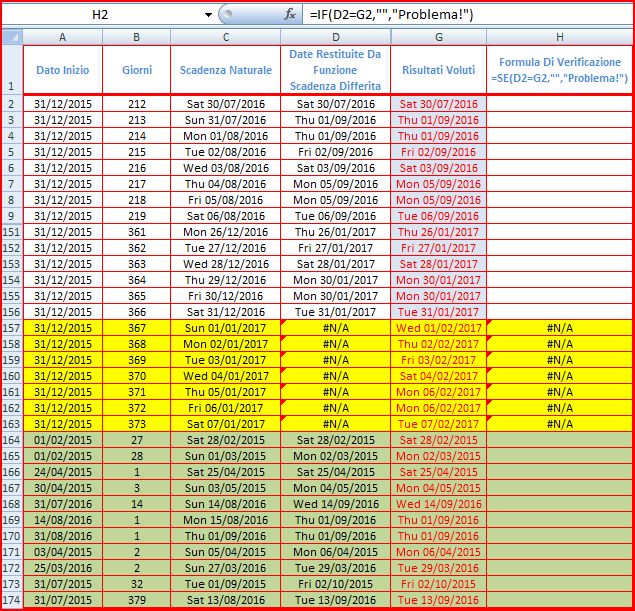Select column D header
The height and width of the screenshot is (611, 635).
pyautogui.click(x=336, y=37)
